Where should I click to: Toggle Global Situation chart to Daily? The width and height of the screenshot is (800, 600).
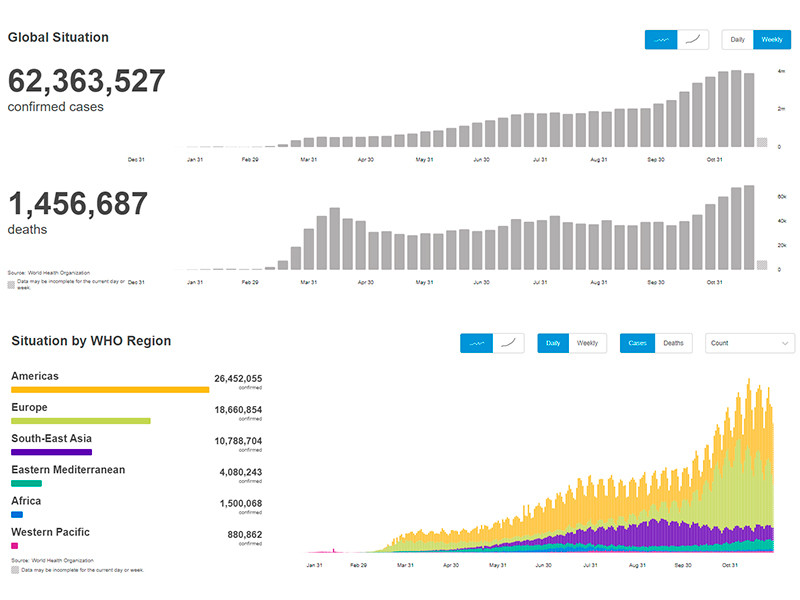click(x=737, y=40)
